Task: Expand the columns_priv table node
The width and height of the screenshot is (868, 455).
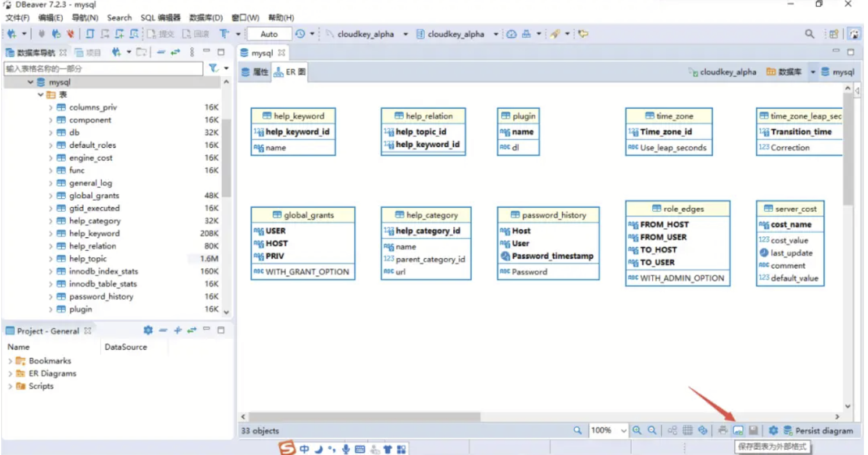Action: tap(51, 108)
